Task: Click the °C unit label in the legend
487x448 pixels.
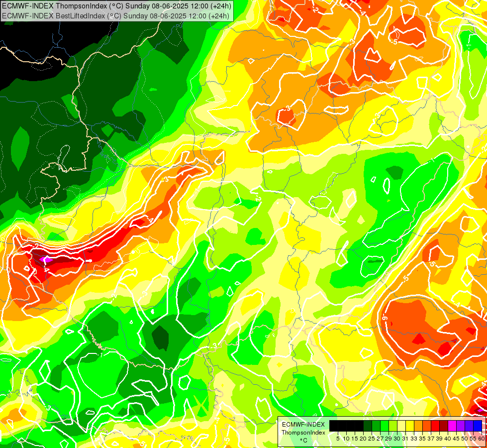Action: coord(304,441)
